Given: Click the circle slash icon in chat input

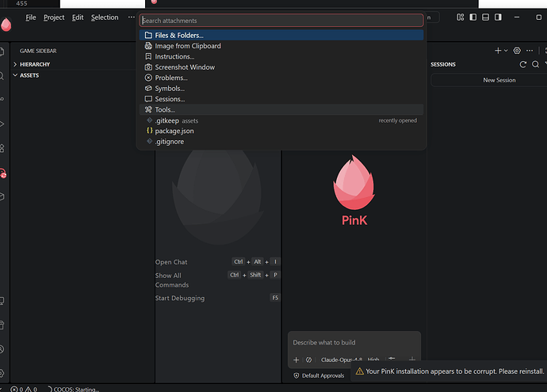Looking at the screenshot, I should click(x=308, y=360).
